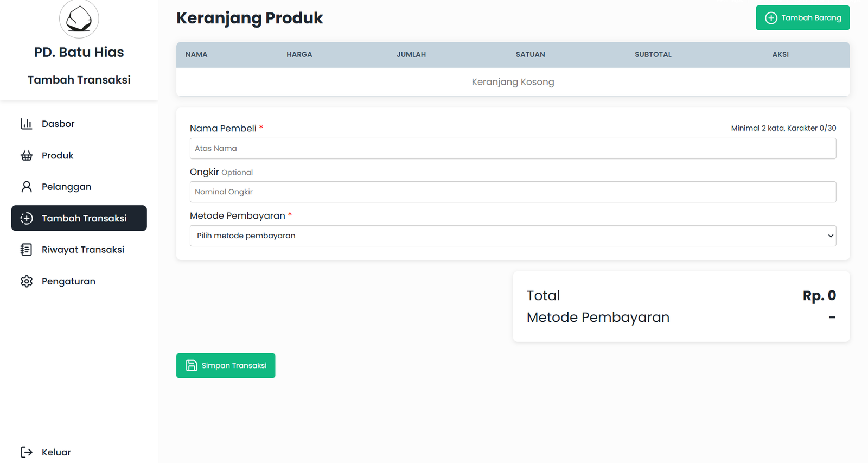The width and height of the screenshot is (868, 463).
Task: Click into the Nominal Ongkir field
Action: [512, 192]
